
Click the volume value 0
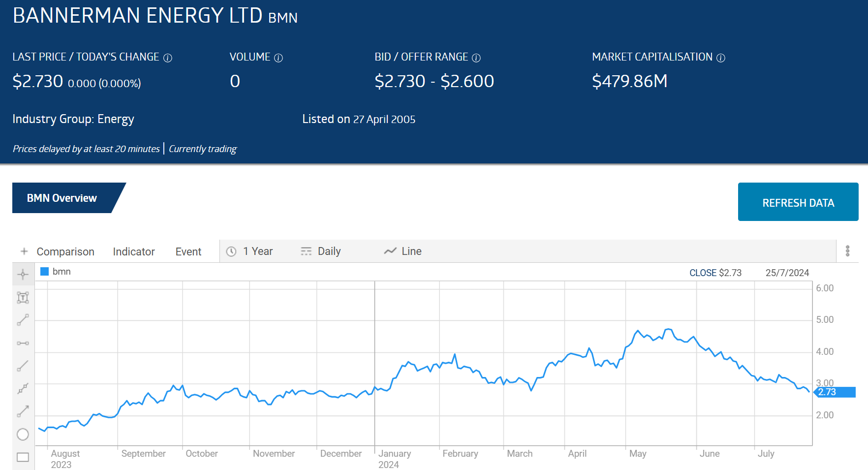click(235, 81)
